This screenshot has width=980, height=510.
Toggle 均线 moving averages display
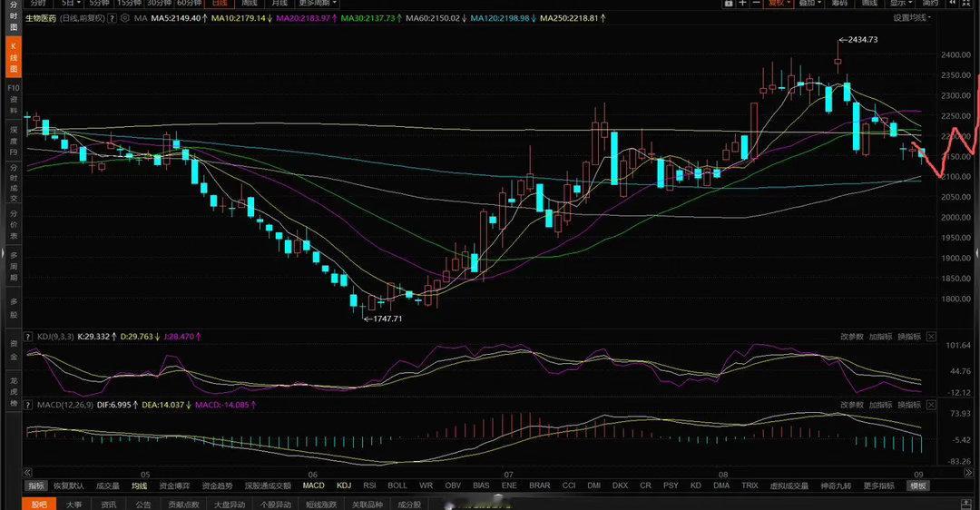pyautogui.click(x=140, y=485)
